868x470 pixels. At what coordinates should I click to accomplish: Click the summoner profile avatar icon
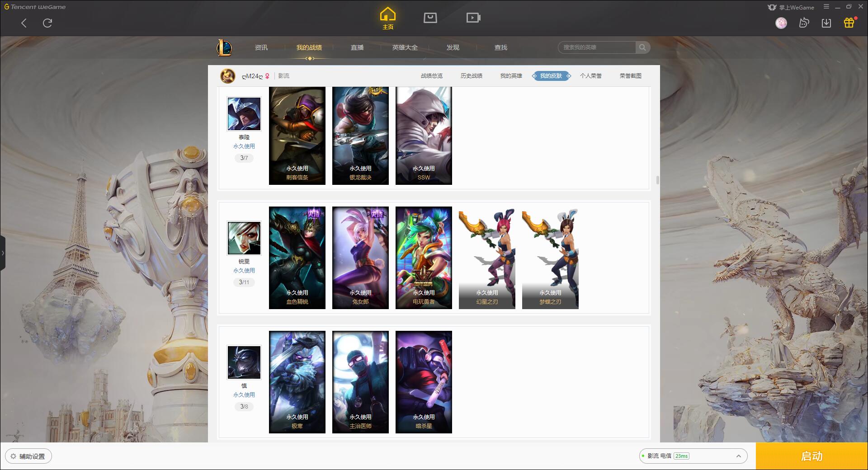[x=228, y=76]
